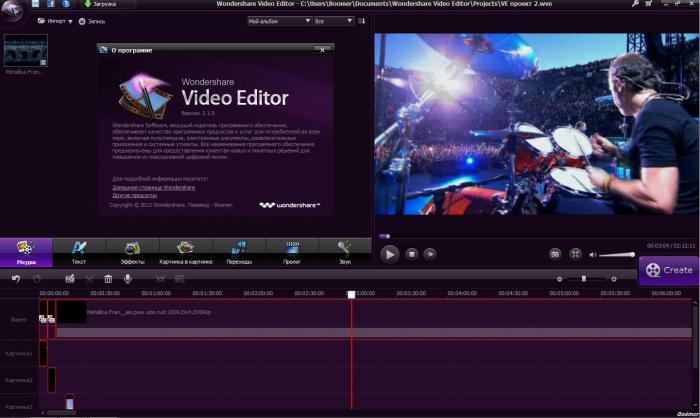700x418 pixels.
Task: Click the white playhead marker on timeline ruler
Action: pyautogui.click(x=351, y=294)
